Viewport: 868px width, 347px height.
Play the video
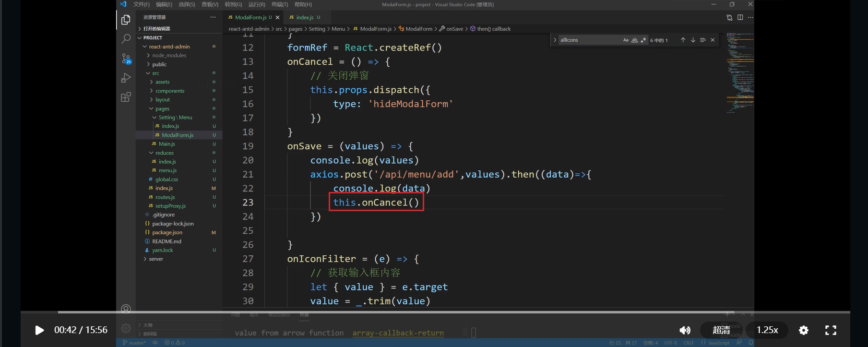[x=39, y=330]
